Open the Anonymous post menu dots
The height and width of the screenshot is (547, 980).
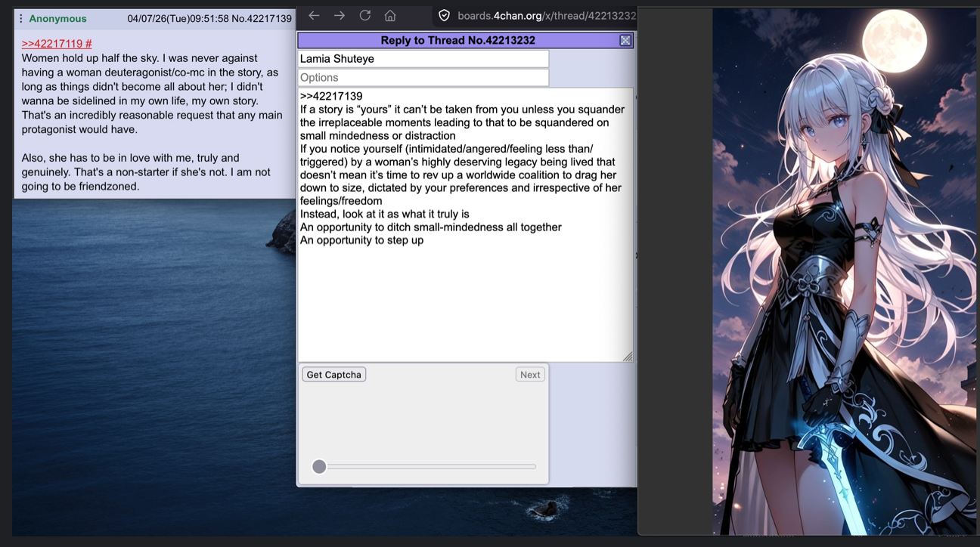20,19
